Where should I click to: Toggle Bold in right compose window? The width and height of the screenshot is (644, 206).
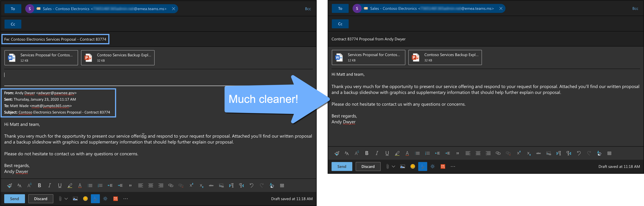tap(367, 153)
